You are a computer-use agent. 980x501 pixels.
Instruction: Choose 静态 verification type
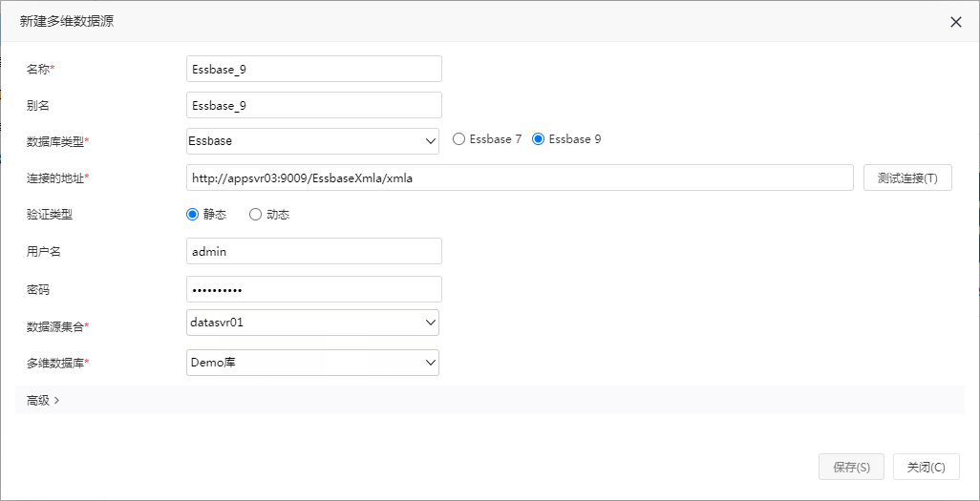(193, 215)
